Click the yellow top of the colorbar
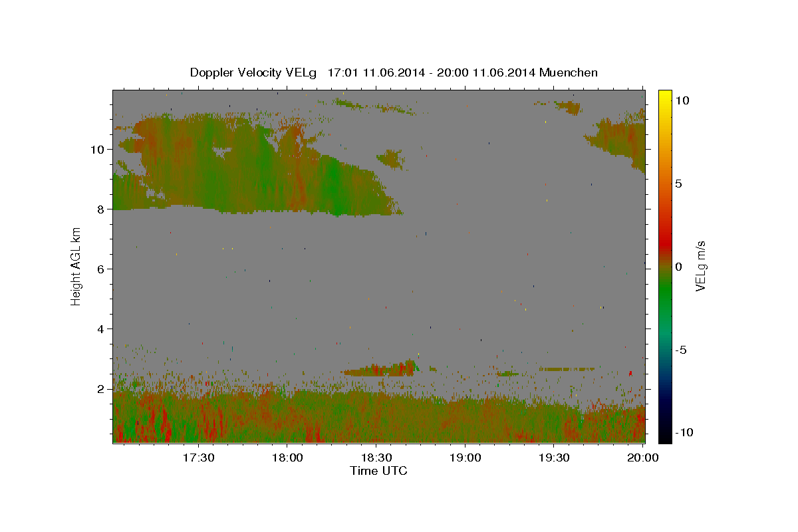798x532 pixels. (664, 94)
